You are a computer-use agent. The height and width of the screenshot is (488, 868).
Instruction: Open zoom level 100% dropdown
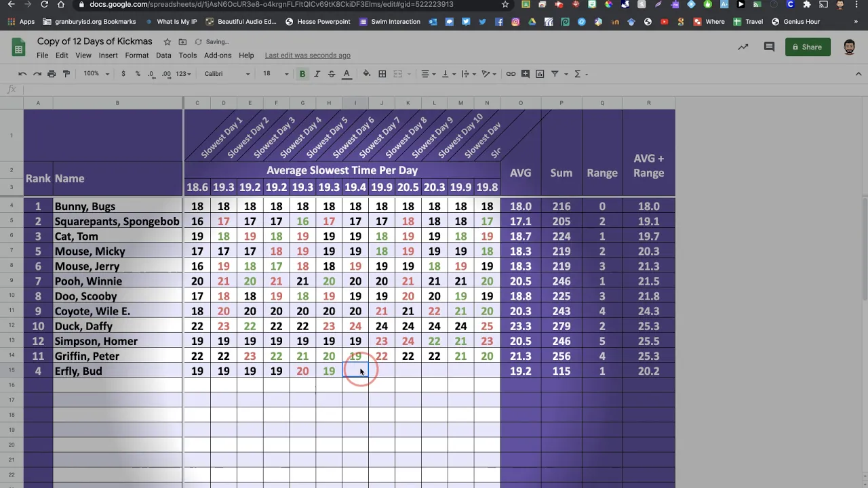(96, 74)
